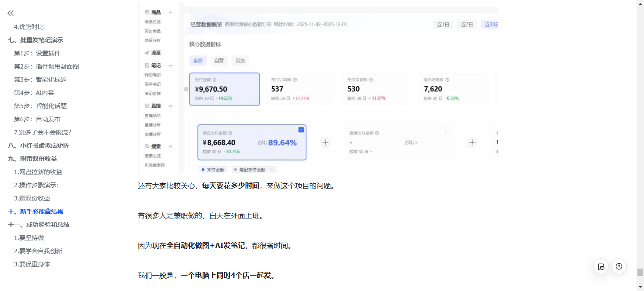Click the info icon beside 商品访客数
Image resolution: width=644 pixels, height=291 pixels.
[447, 80]
